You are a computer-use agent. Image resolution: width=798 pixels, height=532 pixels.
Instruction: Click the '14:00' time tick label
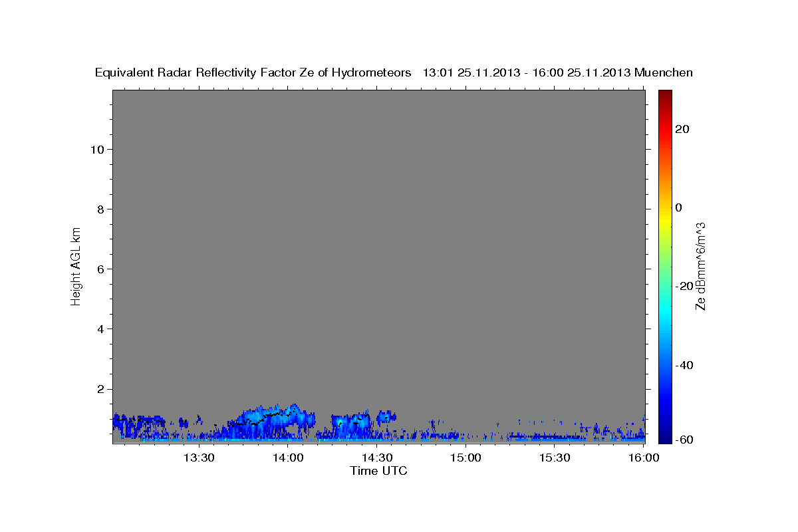tap(287, 458)
